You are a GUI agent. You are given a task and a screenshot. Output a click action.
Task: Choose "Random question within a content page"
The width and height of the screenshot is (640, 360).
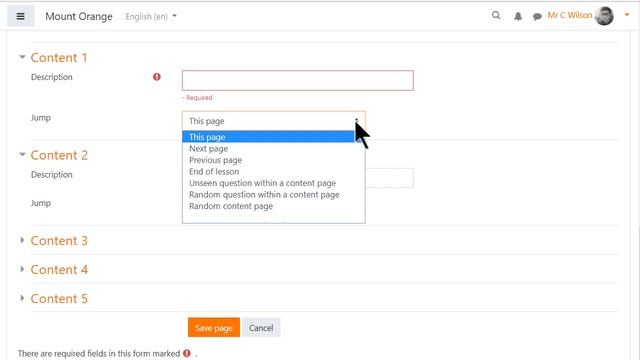(273, 194)
